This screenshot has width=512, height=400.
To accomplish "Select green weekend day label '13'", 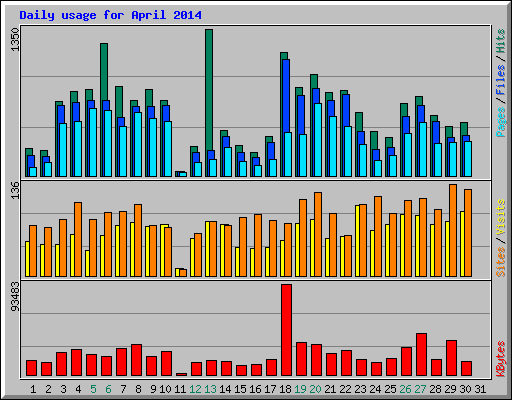I will pyautogui.click(x=210, y=389).
